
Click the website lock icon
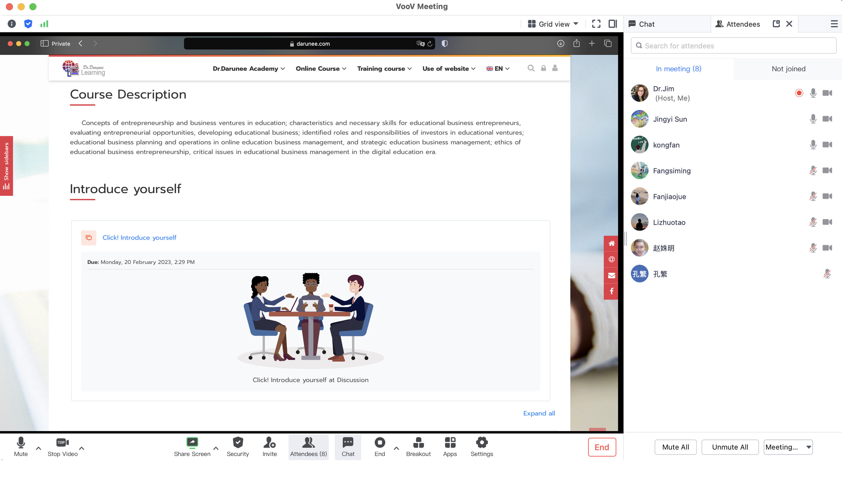click(543, 68)
